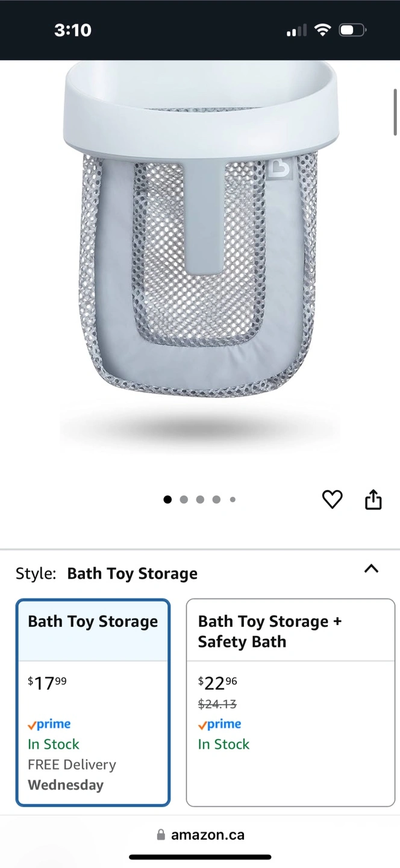Tap the cellular signal bars icon

click(x=296, y=30)
